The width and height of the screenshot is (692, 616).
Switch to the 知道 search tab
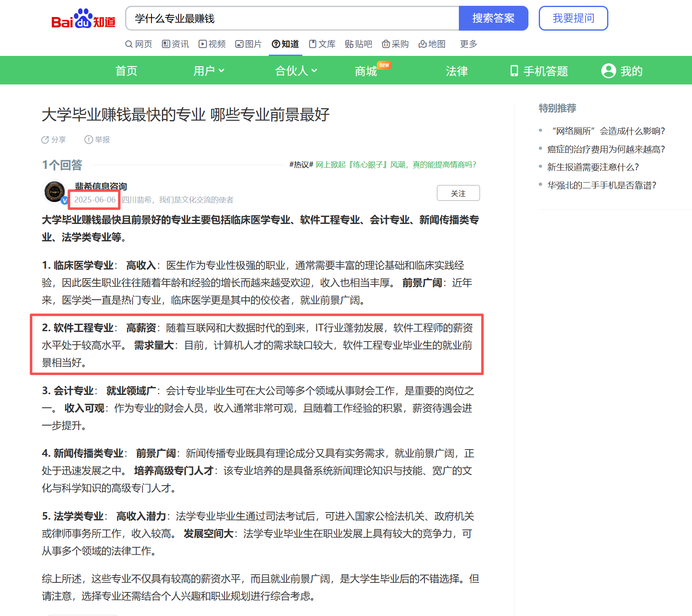pos(285,44)
